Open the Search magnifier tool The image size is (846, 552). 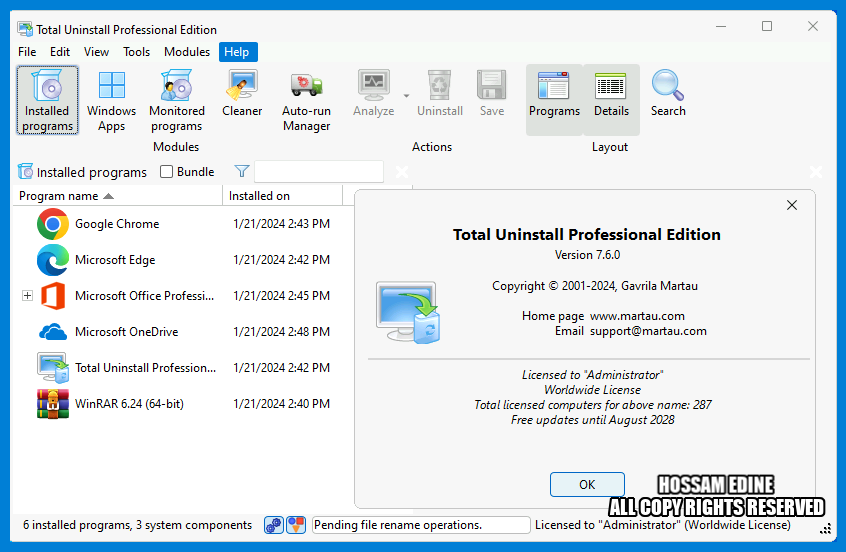[668, 93]
